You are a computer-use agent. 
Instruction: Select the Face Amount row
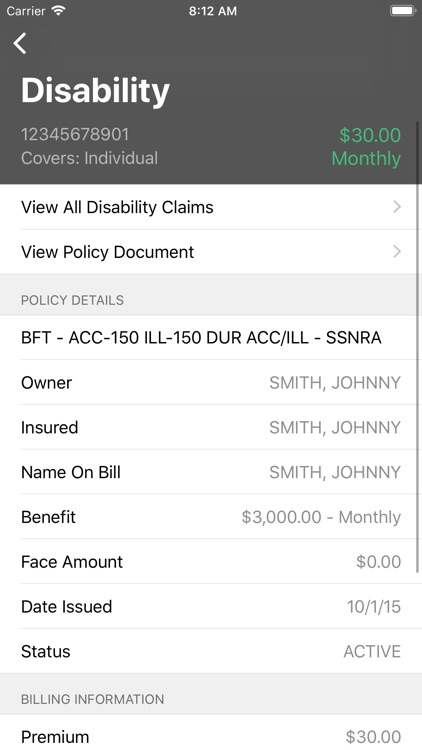(211, 562)
